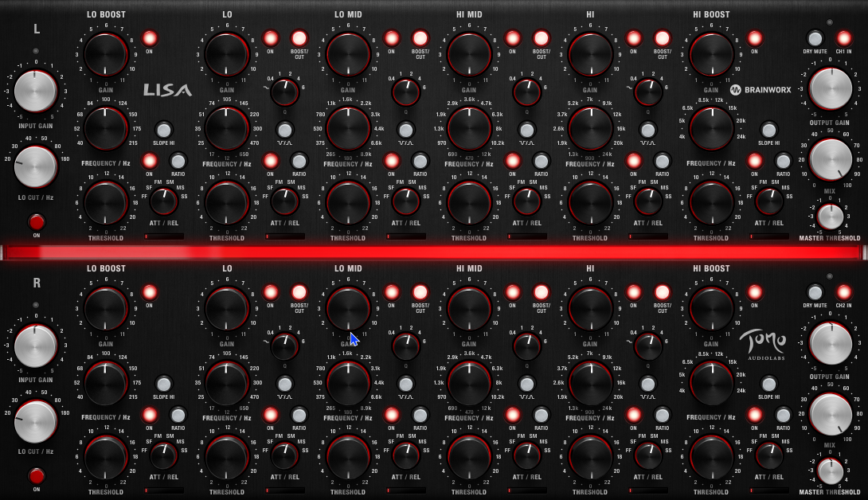Toggle ON button beside L channel LO BOOST Gain knob
Screen dimensions: 868x500
pyautogui.click(x=150, y=38)
